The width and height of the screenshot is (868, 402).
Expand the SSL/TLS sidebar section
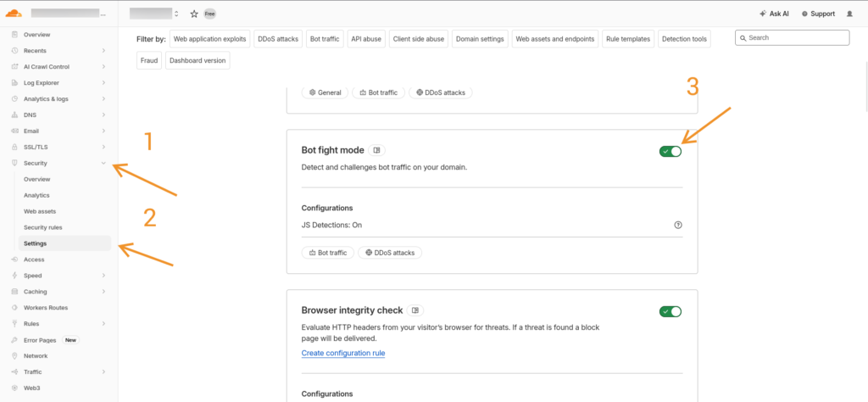click(x=103, y=147)
